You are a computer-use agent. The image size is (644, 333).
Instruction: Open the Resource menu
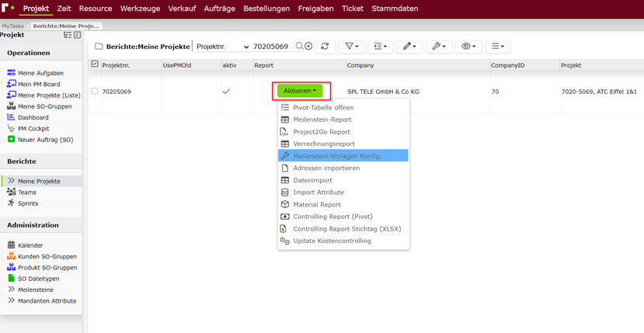[96, 9]
